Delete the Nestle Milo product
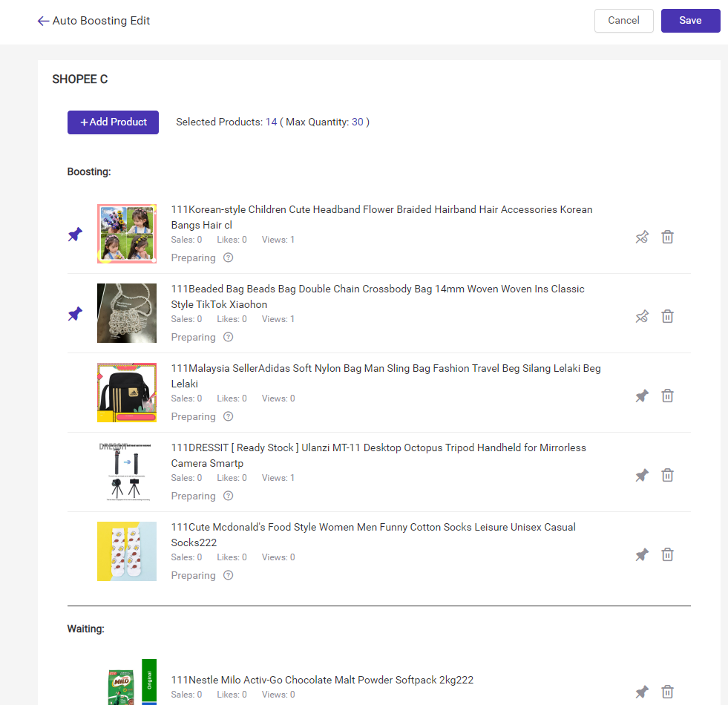Screen dimensions: 728x705 point(668,692)
